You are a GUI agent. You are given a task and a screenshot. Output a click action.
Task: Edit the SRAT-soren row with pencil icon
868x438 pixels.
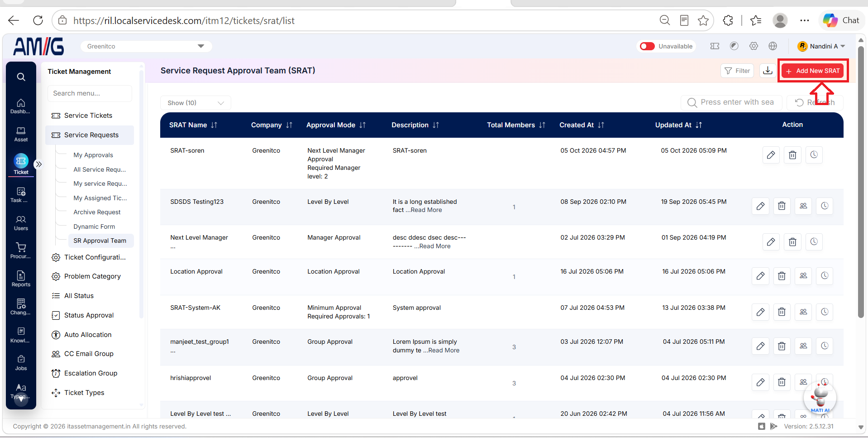[x=771, y=155]
